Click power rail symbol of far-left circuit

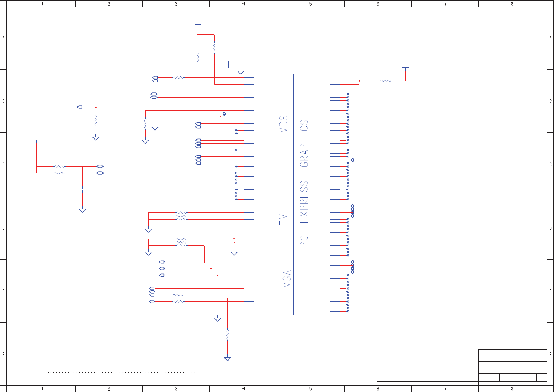(x=36, y=141)
